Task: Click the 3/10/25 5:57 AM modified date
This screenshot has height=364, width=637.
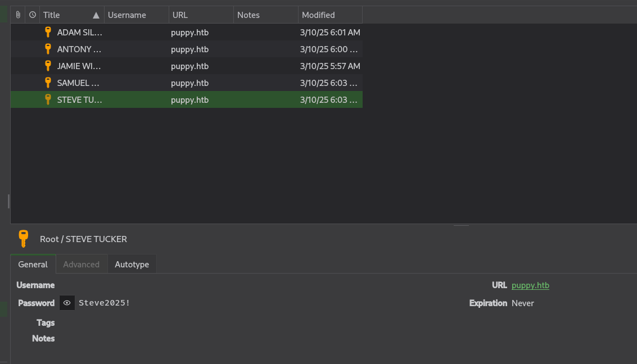Action: click(x=330, y=66)
